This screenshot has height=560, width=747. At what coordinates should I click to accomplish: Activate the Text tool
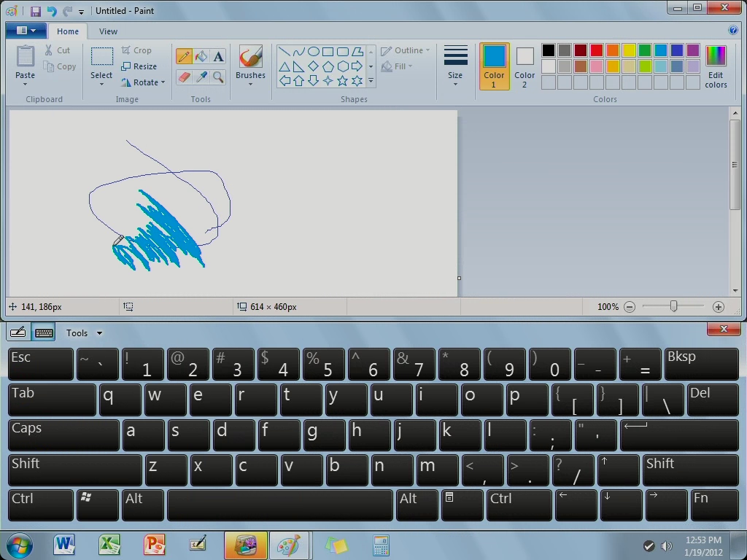(218, 57)
